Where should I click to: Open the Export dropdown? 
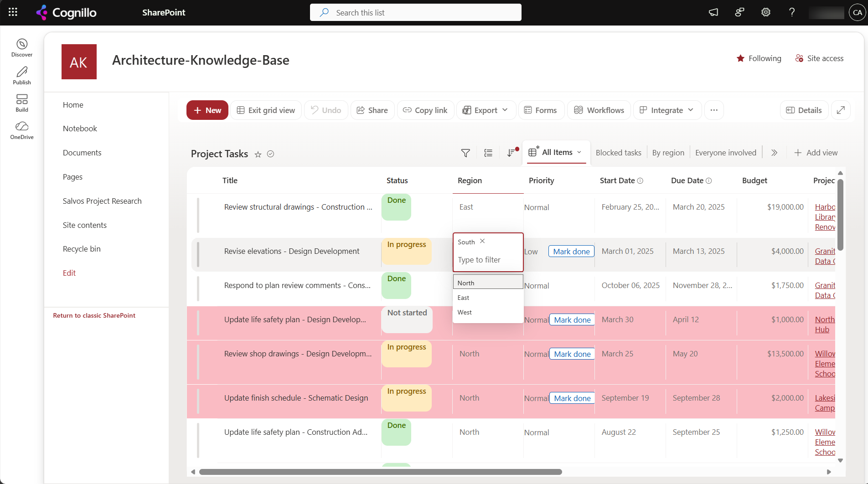(x=486, y=110)
